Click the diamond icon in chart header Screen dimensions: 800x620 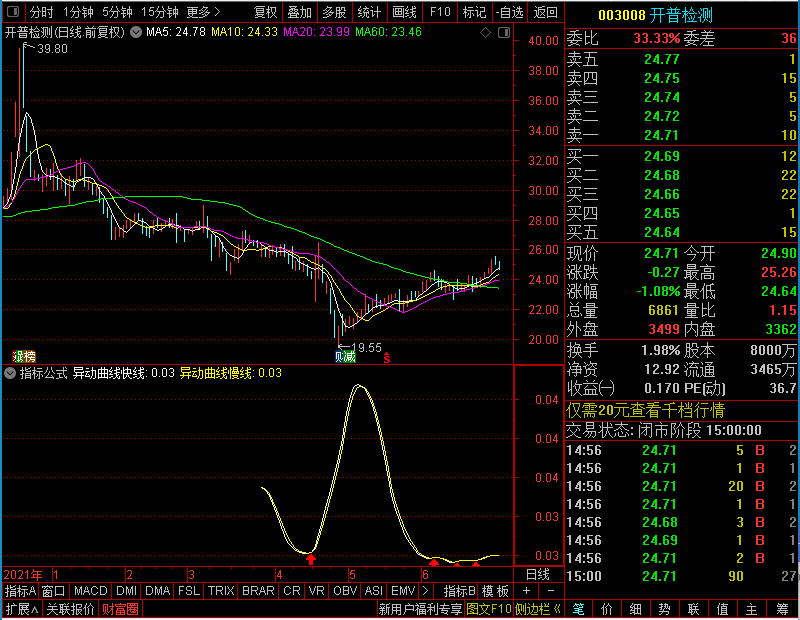coord(485,33)
